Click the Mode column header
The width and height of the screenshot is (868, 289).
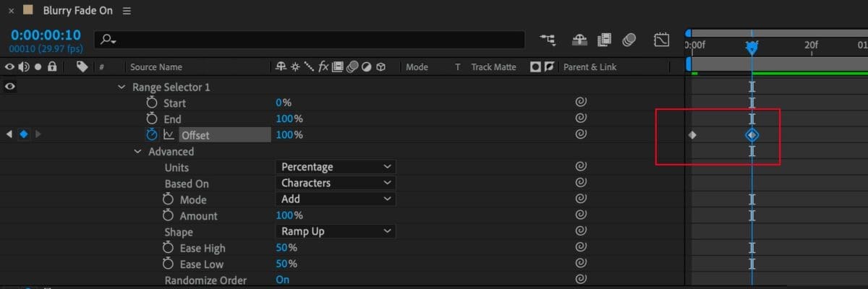(x=417, y=67)
